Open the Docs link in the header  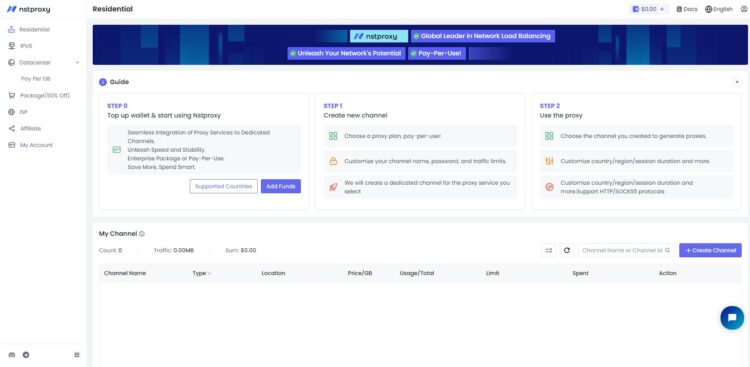[687, 9]
